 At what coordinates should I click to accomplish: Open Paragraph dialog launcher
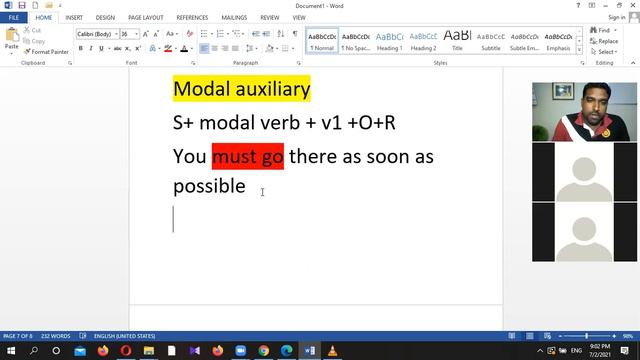(299, 63)
